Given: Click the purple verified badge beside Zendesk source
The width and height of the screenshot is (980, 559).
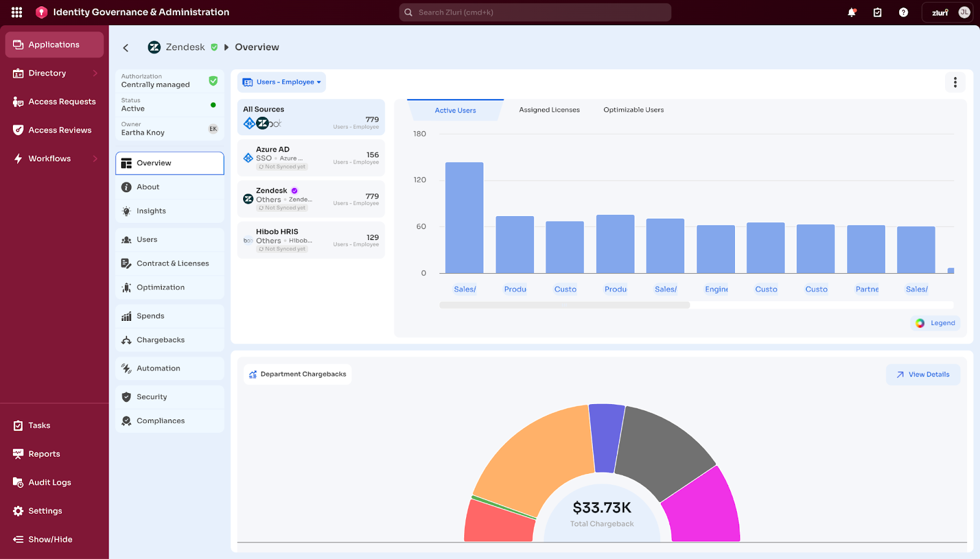Looking at the screenshot, I should click(x=295, y=190).
